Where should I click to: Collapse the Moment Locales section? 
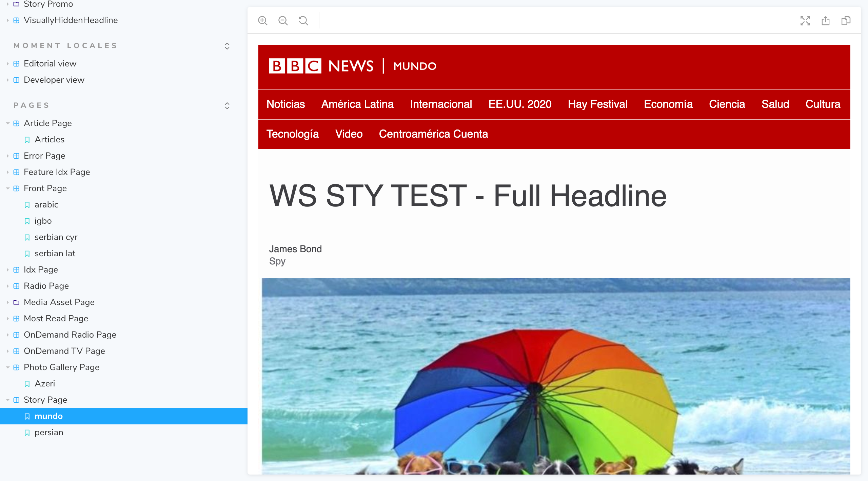point(227,46)
